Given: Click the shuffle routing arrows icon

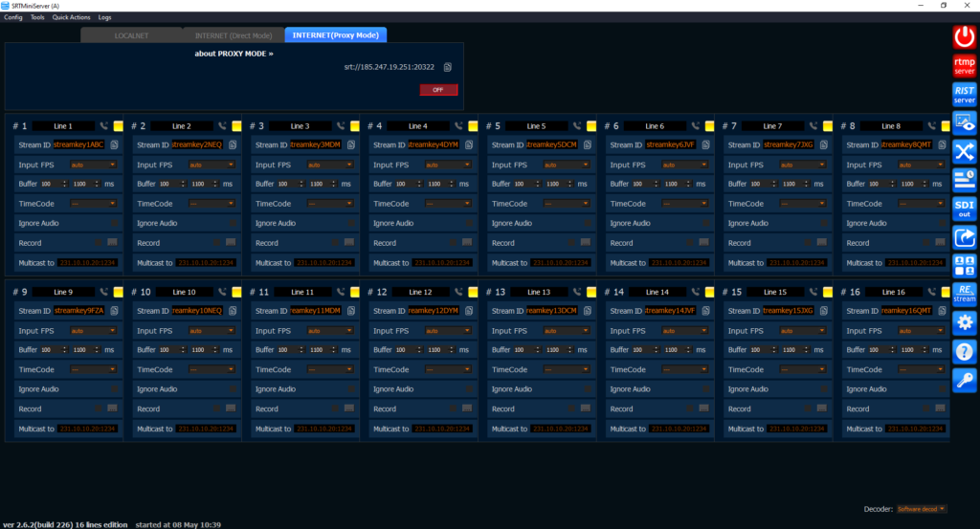Looking at the screenshot, I should tap(965, 151).
